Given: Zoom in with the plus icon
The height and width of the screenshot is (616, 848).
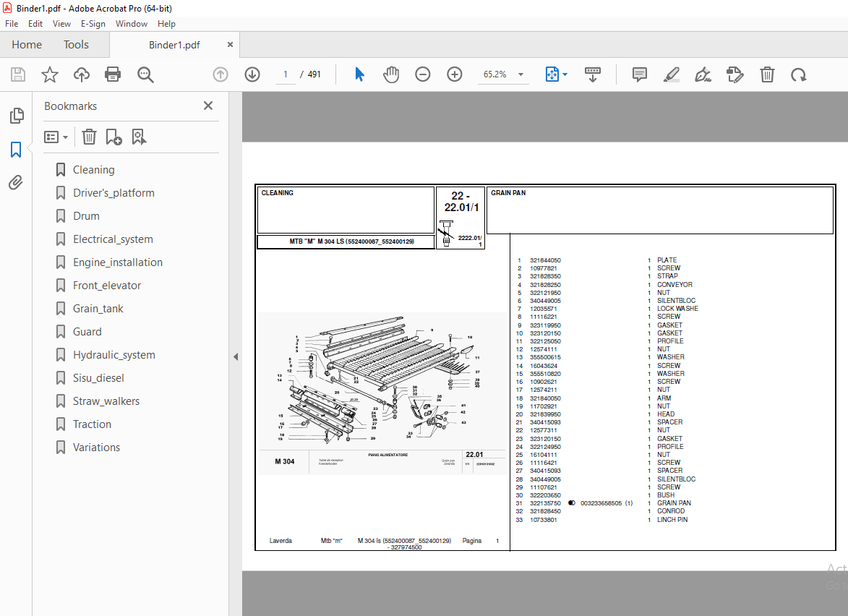Looking at the screenshot, I should 455,74.
